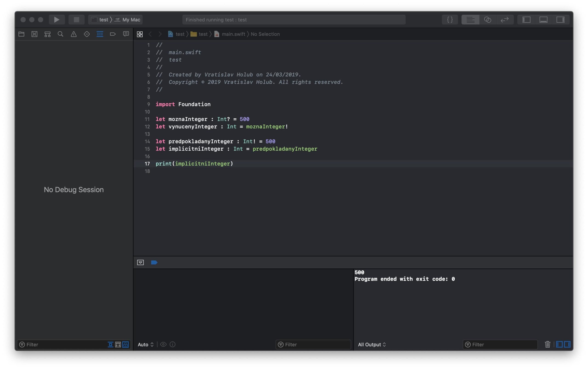Click the Code Review braces icon

(450, 20)
